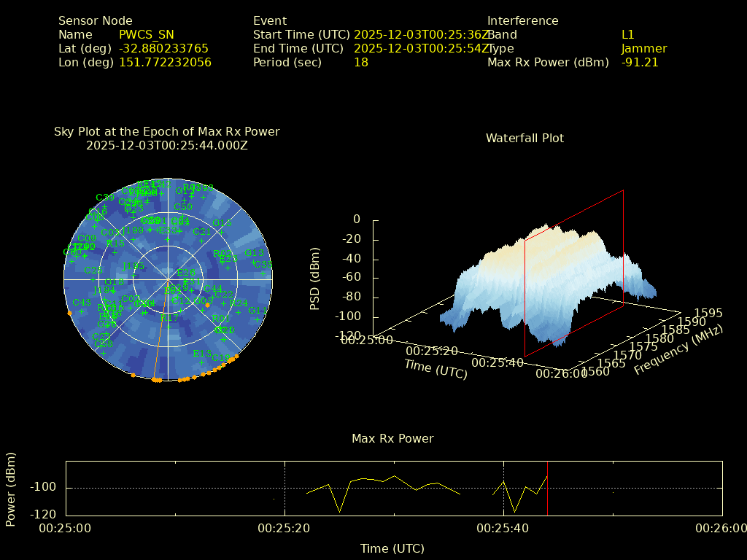Screen dimensions: 747x560
Task: Click the 00:25:20 tick on Max Rx Power axis
Action: click(285, 528)
